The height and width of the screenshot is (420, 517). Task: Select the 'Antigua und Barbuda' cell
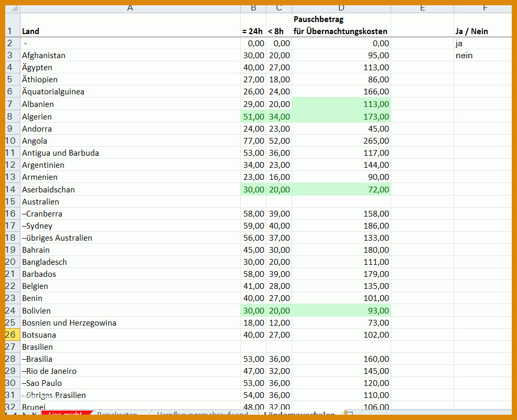click(130, 153)
